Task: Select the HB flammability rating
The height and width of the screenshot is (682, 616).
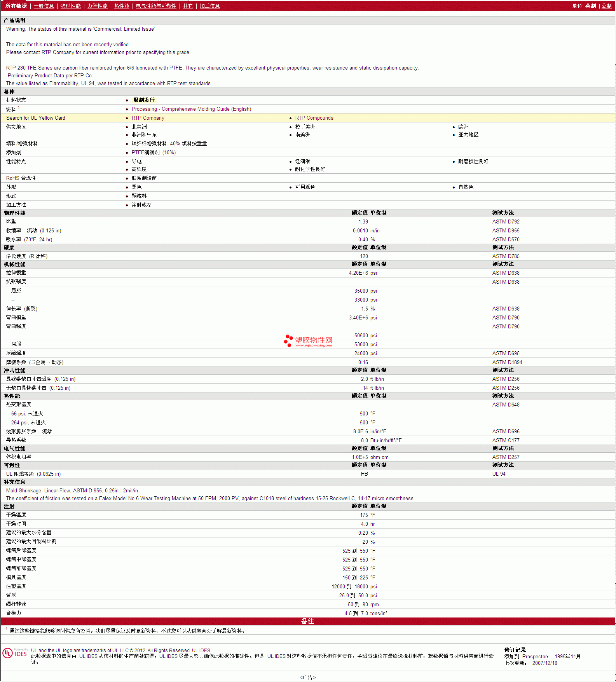Action: [364, 474]
